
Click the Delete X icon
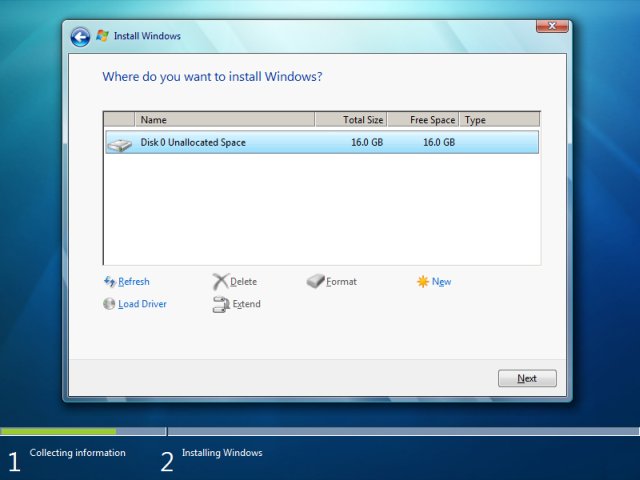click(220, 281)
